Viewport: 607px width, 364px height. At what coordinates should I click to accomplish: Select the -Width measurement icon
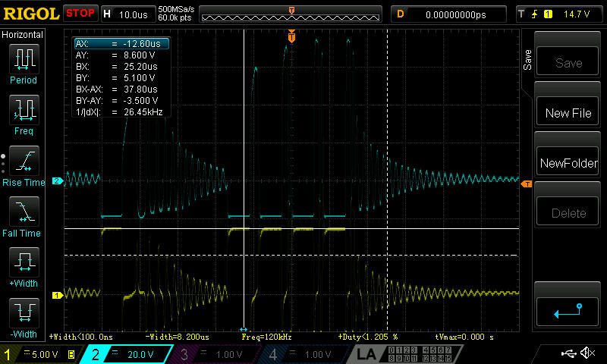pyautogui.click(x=24, y=312)
